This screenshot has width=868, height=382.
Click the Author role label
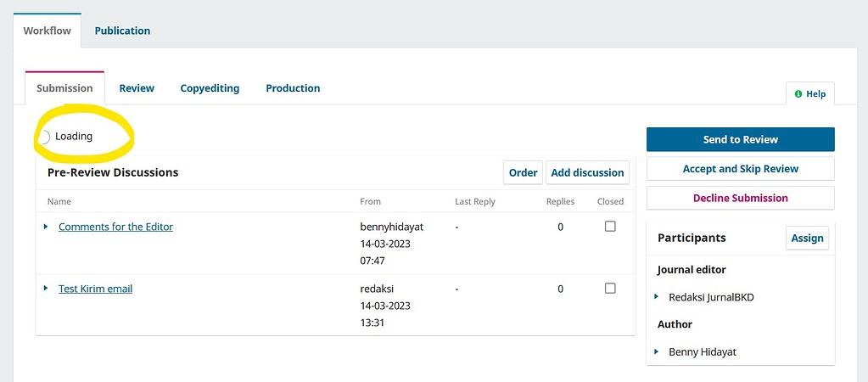point(675,324)
